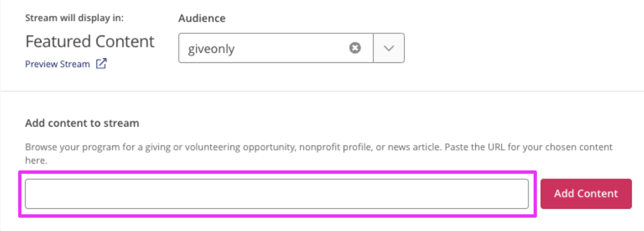Viewport: 644px width, 231px height.
Task: Open Preview Stream under Featured Content
Action: (57, 64)
